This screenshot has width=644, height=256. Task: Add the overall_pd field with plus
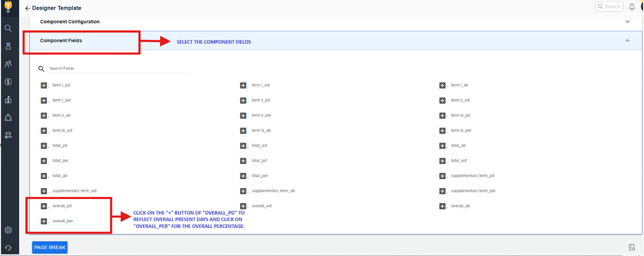click(x=44, y=206)
